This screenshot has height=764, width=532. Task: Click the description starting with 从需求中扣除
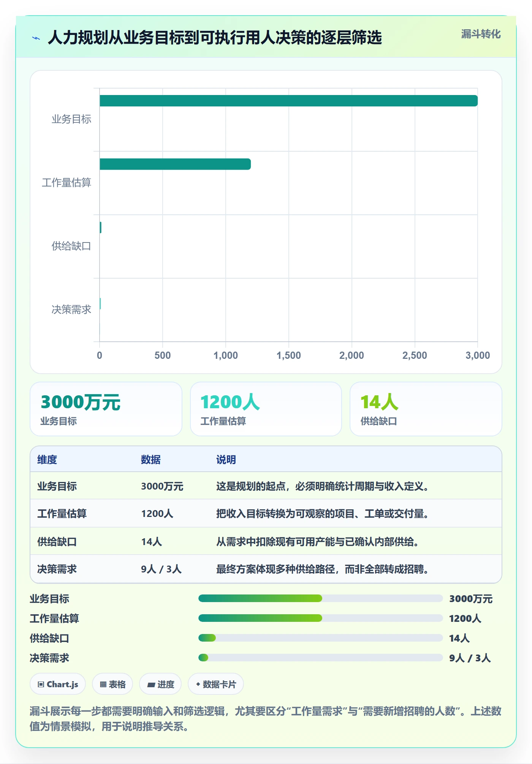[x=318, y=541]
